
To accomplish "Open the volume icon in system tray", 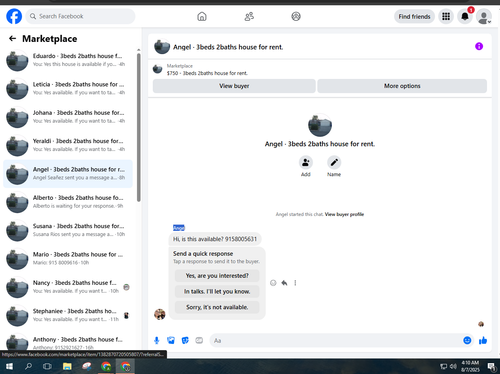I will coord(453,367).
